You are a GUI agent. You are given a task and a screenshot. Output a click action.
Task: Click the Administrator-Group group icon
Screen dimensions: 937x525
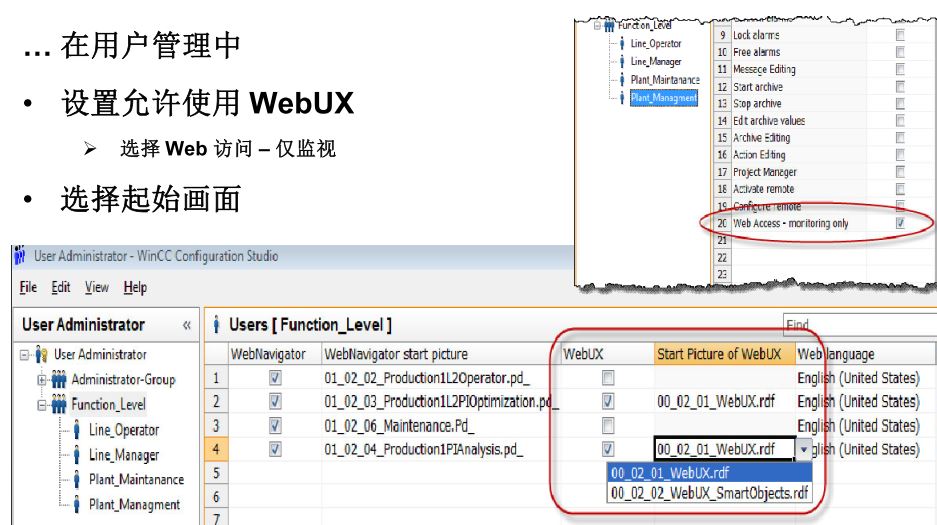pyautogui.click(x=59, y=379)
